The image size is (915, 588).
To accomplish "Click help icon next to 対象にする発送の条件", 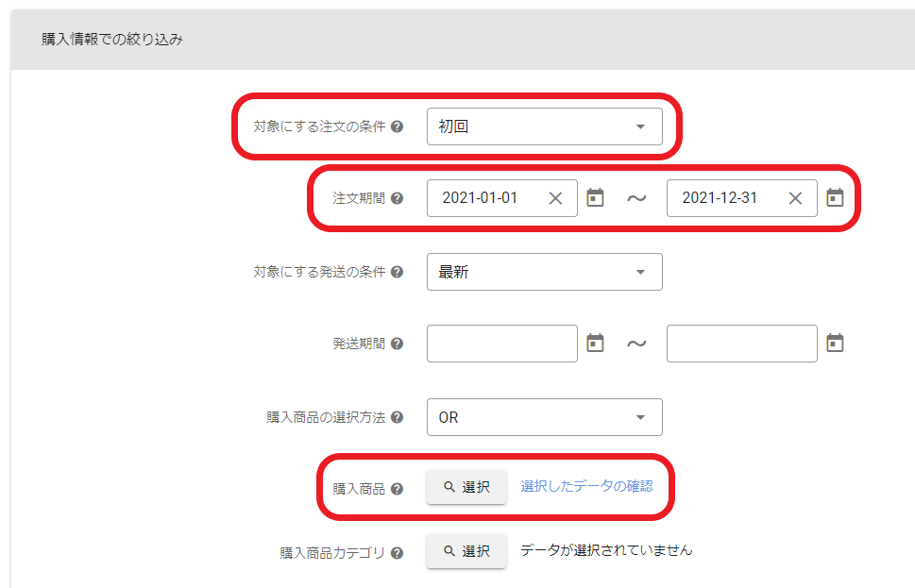I will tap(398, 272).
